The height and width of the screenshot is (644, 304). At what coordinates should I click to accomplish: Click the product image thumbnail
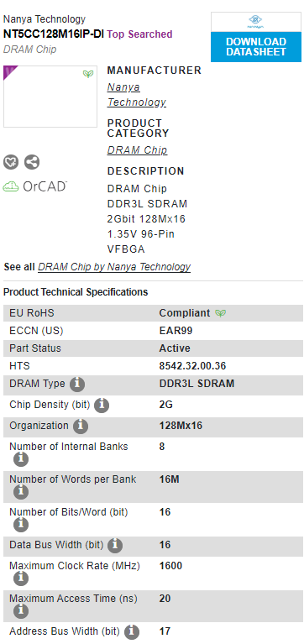tap(50, 97)
